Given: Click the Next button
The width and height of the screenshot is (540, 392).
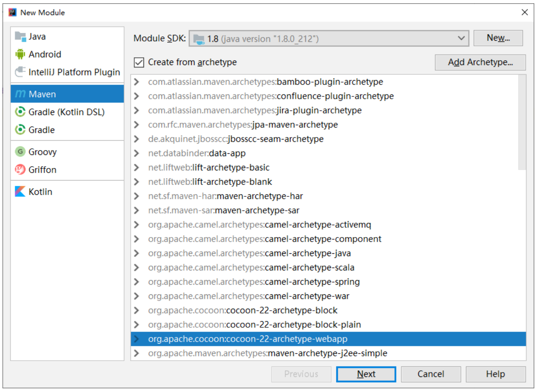Looking at the screenshot, I should pos(366,374).
